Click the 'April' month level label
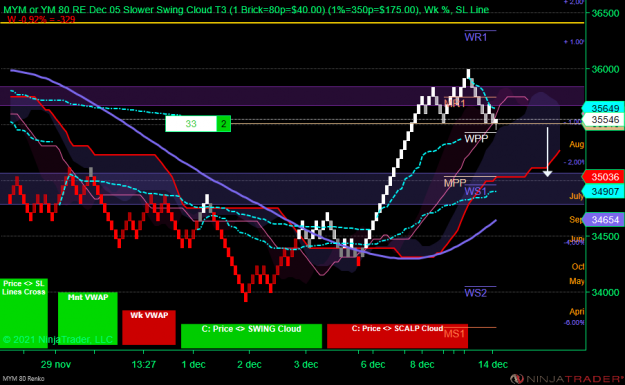 point(577,311)
